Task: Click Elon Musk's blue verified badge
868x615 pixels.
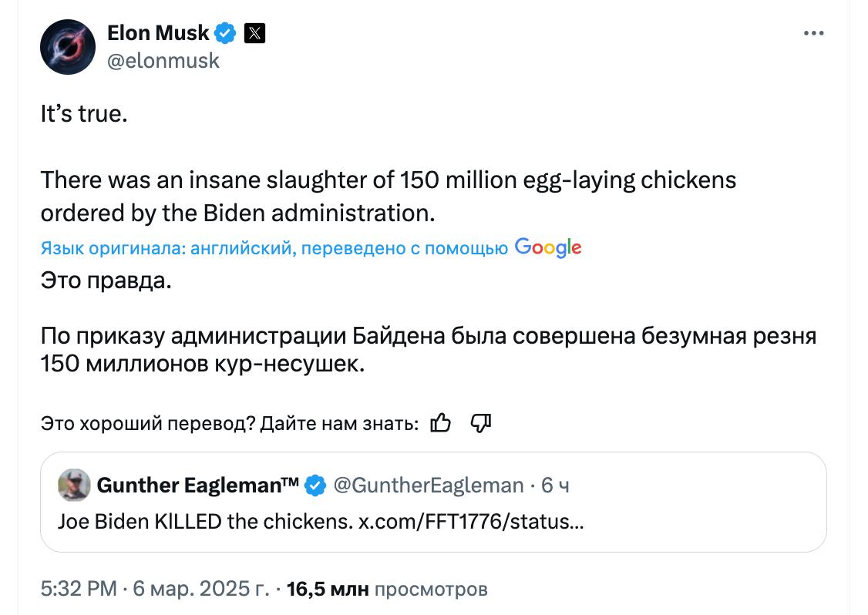Action: point(225,33)
